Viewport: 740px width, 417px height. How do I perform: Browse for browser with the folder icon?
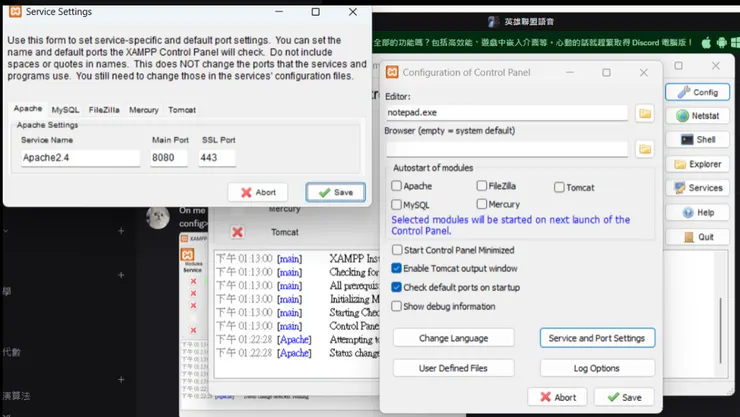tap(645, 149)
